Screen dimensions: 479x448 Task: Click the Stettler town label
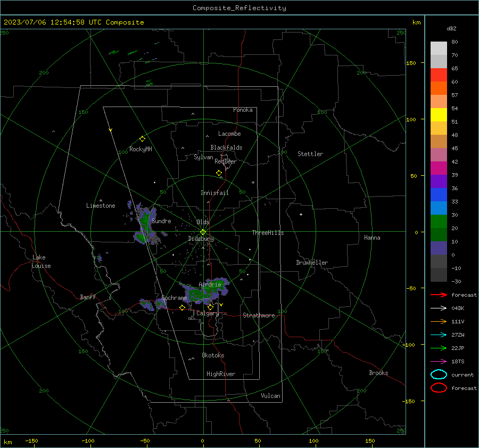tap(310, 154)
